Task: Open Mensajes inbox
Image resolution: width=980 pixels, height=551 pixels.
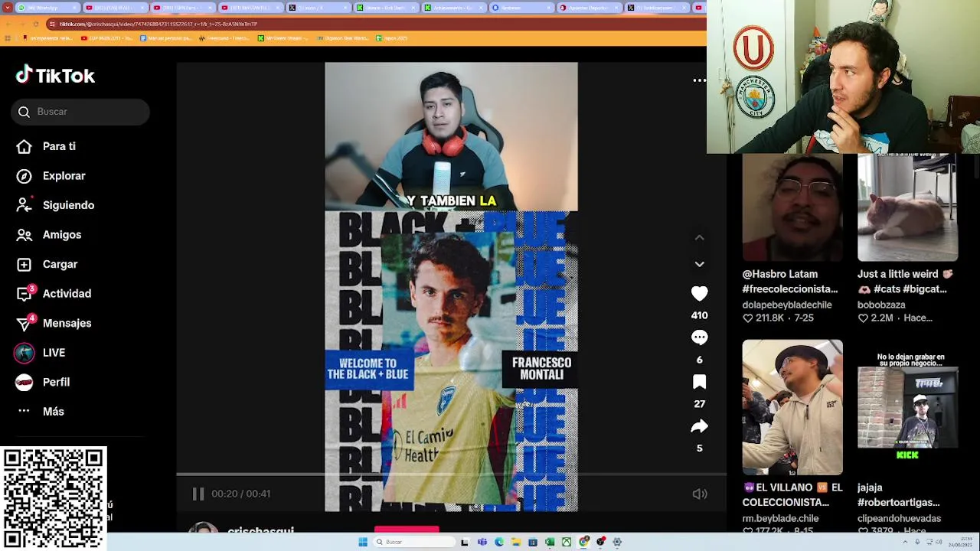Action: tap(67, 323)
